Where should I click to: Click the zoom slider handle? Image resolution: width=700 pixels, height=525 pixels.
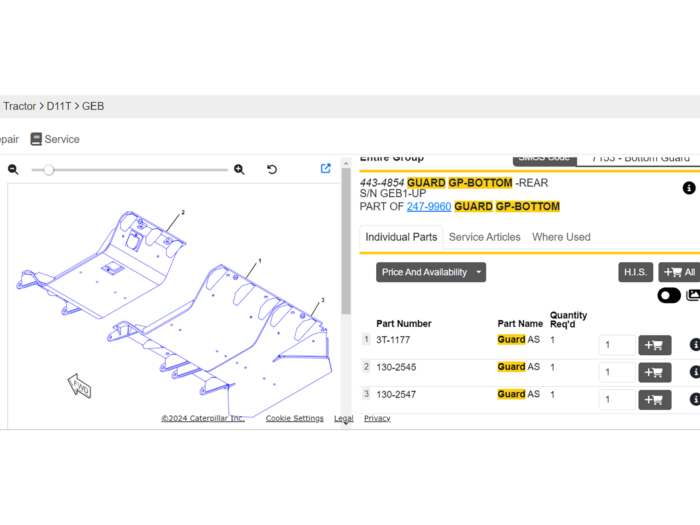point(49,170)
